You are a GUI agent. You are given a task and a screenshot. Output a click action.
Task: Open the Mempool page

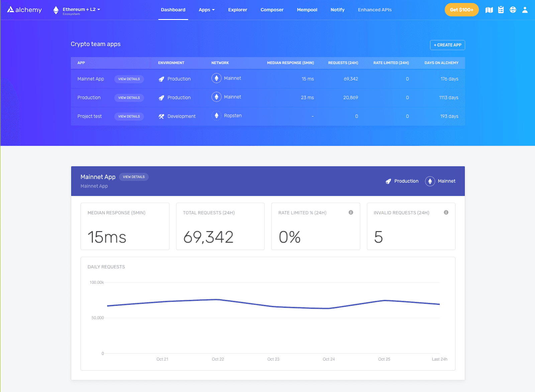tap(307, 10)
